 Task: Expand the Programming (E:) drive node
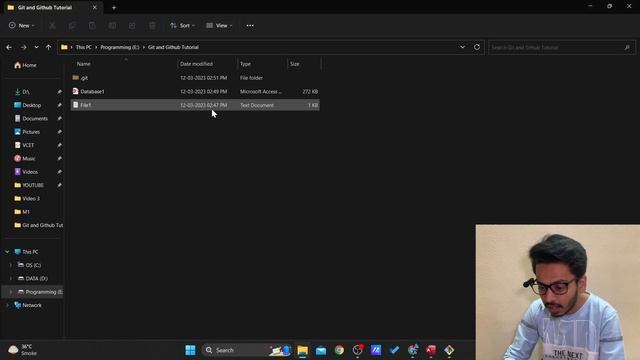coord(11,292)
